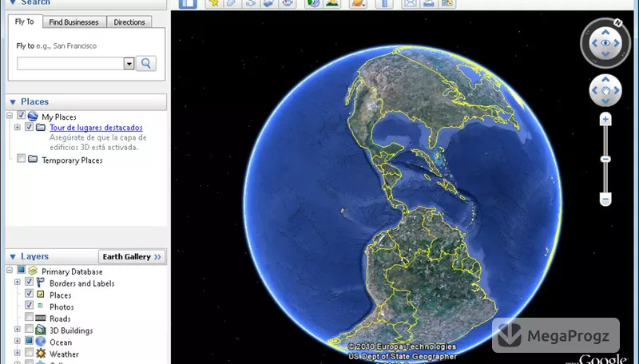
Task: Click the Weather layer sun icon
Action: (41, 354)
